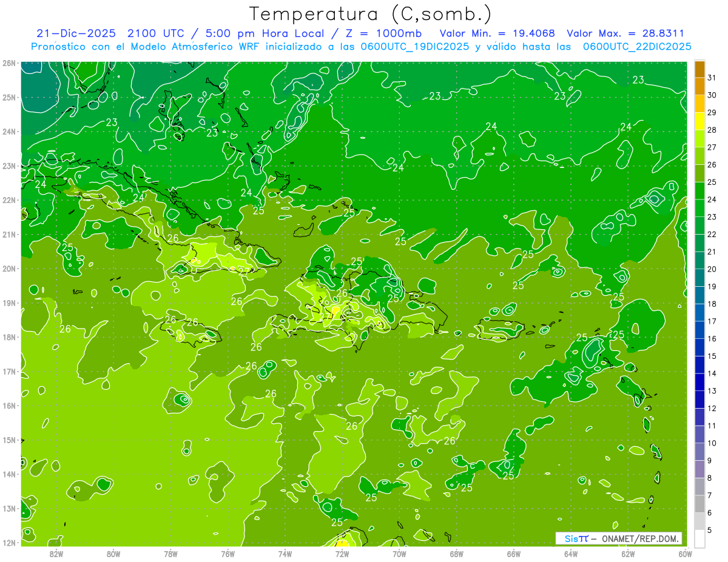The image size is (728, 562).
Task: Click the legend scale value "15"
Action: (712, 356)
